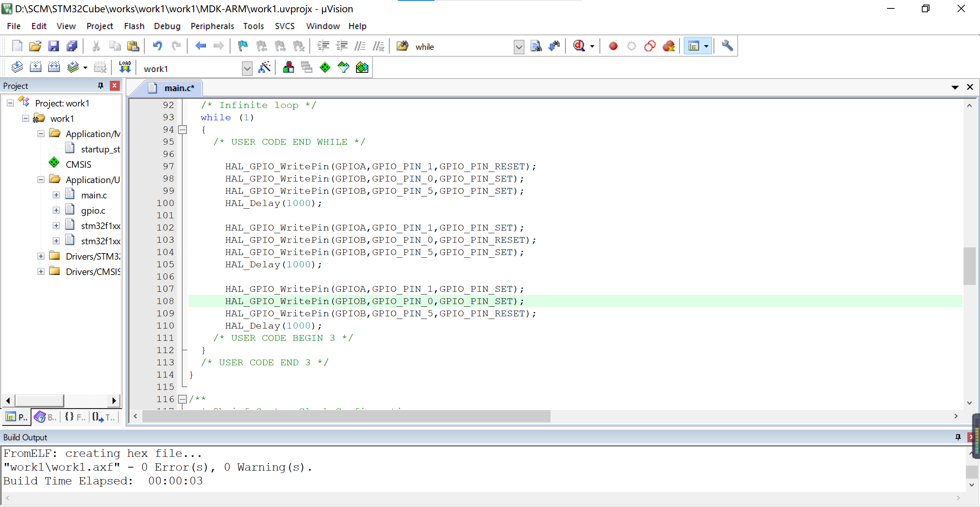Expand the main.c tree item
Image resolution: width=980 pixels, height=507 pixels.
coord(56,195)
